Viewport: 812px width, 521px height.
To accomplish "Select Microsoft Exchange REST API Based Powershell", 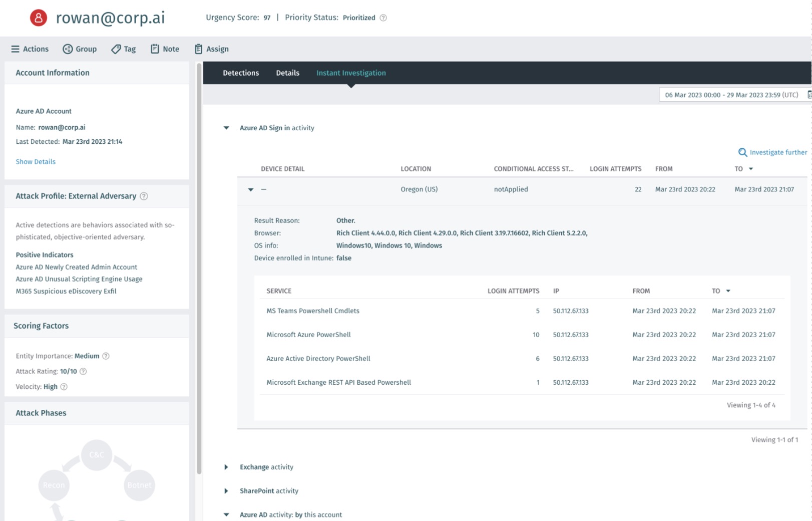I will point(522,382).
